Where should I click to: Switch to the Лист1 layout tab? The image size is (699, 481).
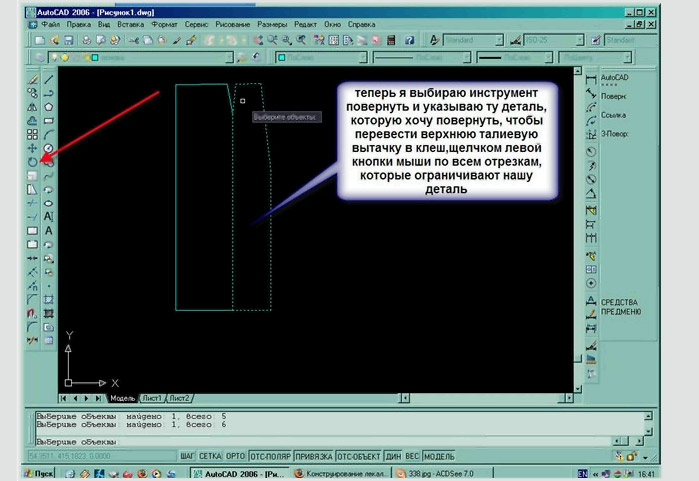tap(153, 397)
